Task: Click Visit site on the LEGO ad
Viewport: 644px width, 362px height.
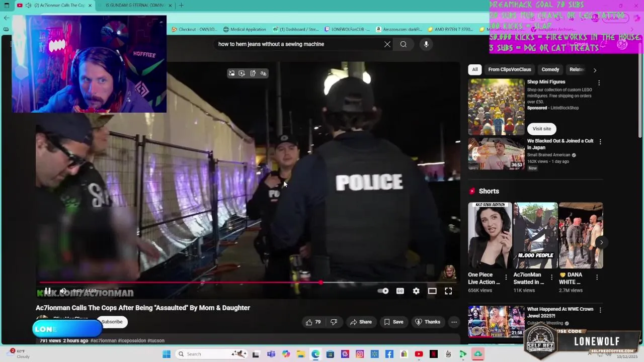Action: (x=542, y=129)
